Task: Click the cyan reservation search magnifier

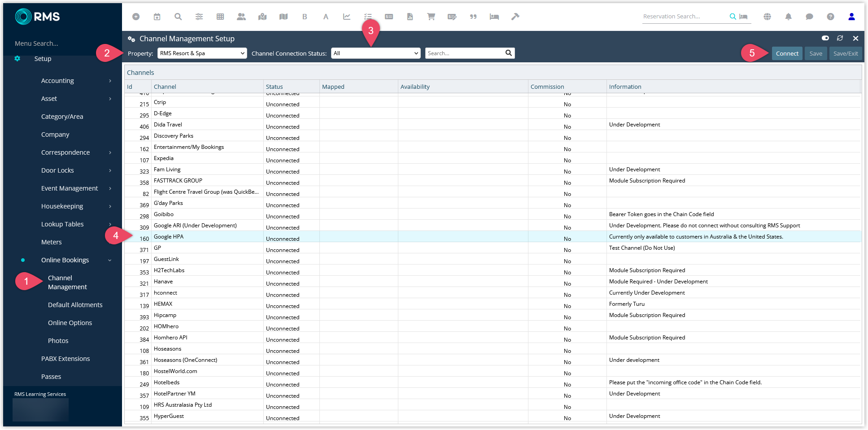Action: tap(733, 17)
